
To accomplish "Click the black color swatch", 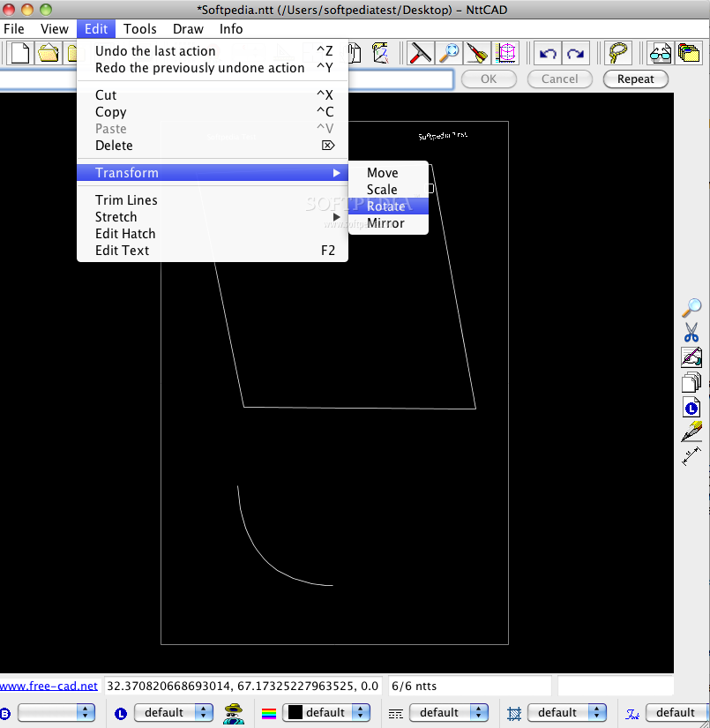I will (x=295, y=713).
